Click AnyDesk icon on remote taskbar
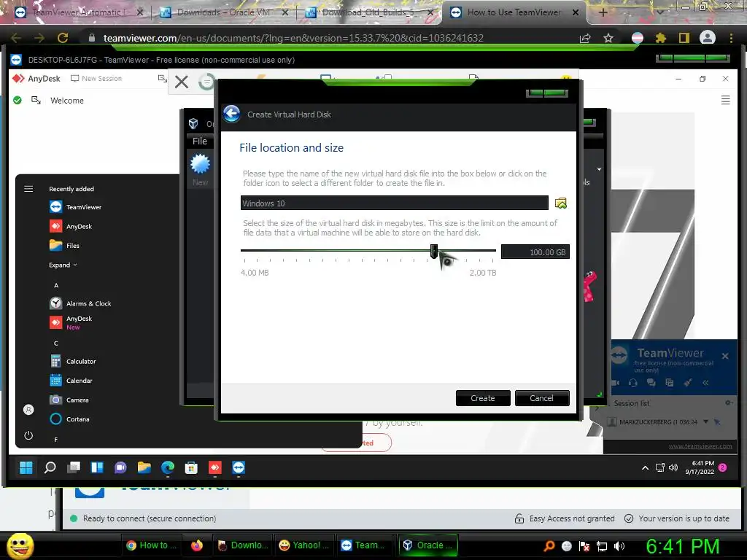 tap(215, 467)
